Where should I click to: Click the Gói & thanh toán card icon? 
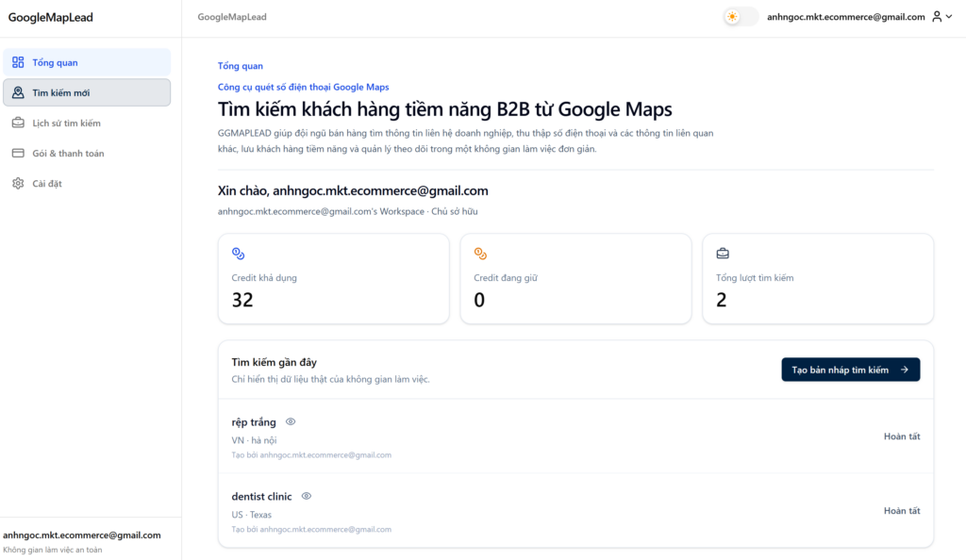pyautogui.click(x=18, y=153)
